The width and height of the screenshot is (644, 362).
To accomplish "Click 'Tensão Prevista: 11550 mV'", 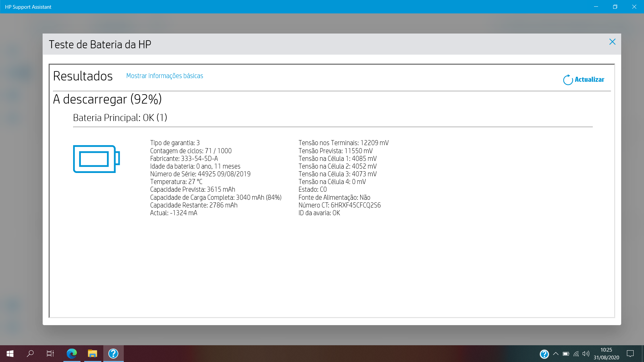I will click(335, 151).
